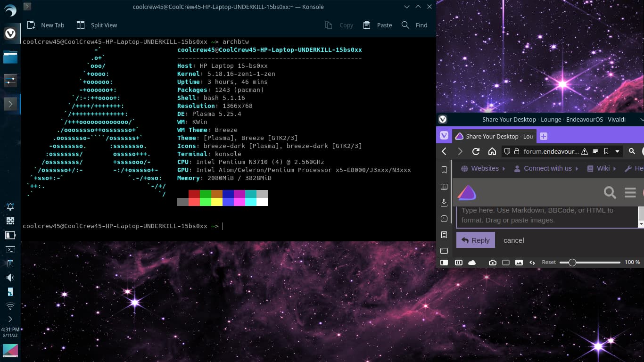Click the EndeavourOS forum logo

[x=467, y=192]
